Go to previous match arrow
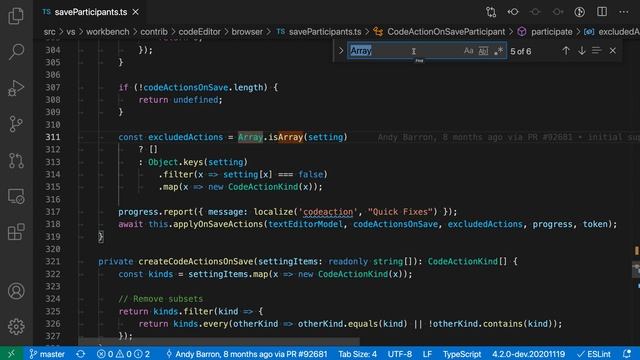 pos(566,51)
